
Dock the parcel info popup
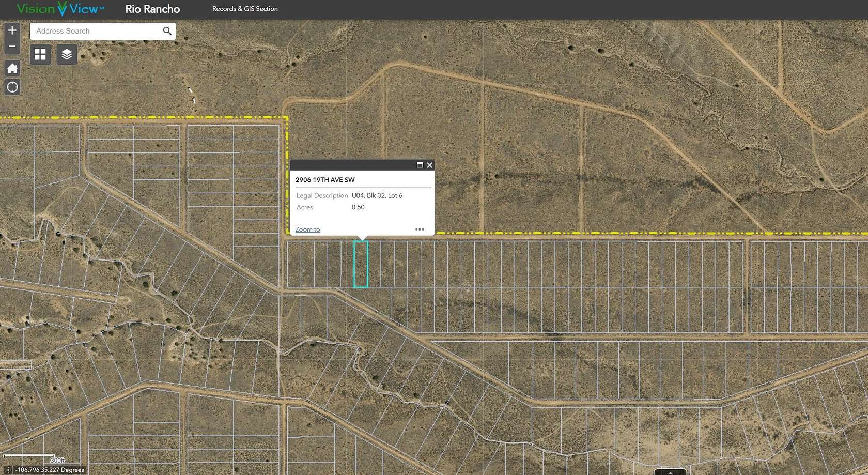click(x=420, y=165)
